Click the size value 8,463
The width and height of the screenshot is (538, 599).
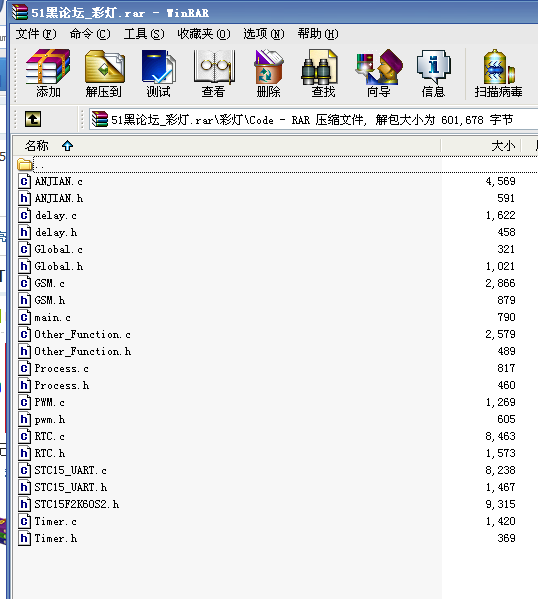point(500,436)
